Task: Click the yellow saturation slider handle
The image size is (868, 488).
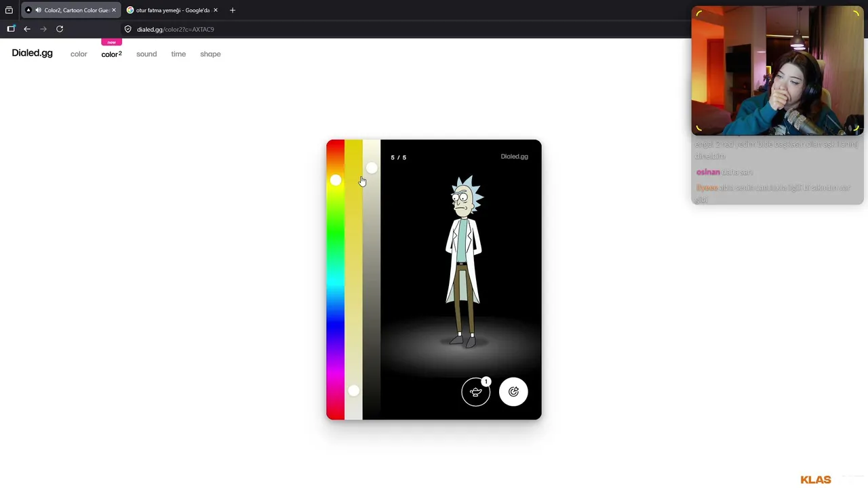Action: (x=353, y=390)
